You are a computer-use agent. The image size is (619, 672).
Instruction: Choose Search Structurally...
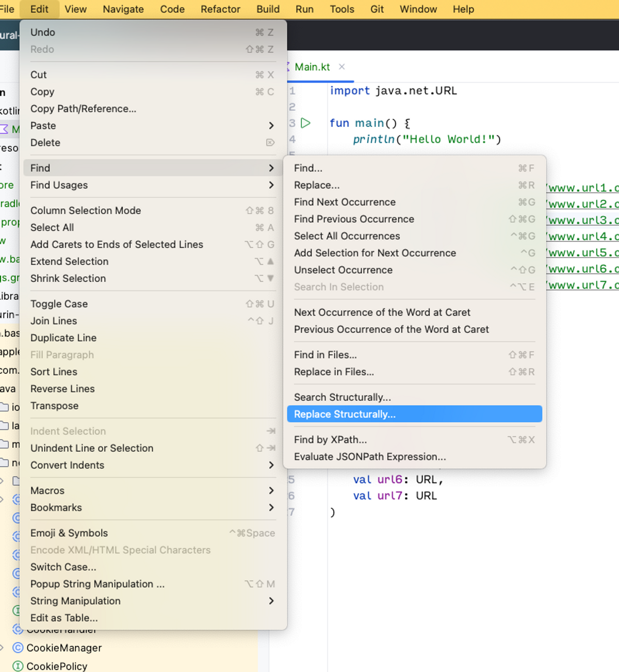414,397
